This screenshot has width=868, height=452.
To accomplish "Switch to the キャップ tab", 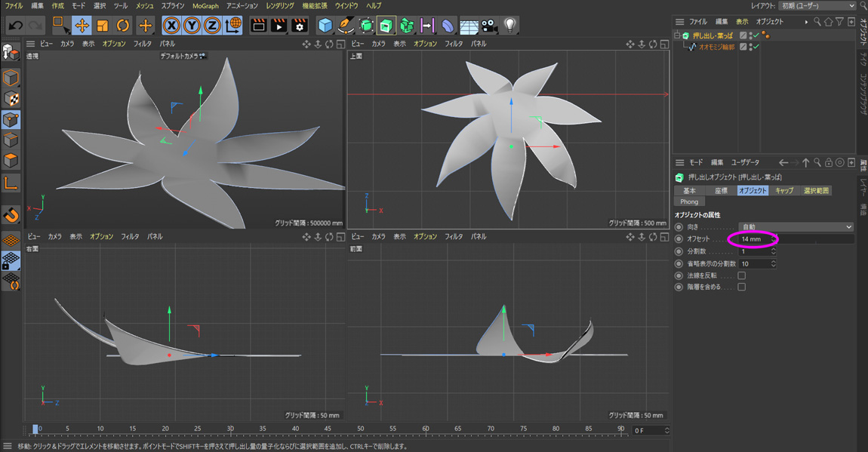I will tap(784, 191).
